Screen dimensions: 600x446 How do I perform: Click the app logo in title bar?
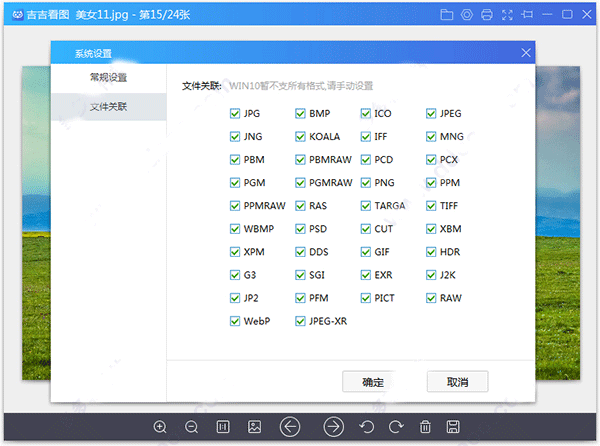(x=18, y=15)
